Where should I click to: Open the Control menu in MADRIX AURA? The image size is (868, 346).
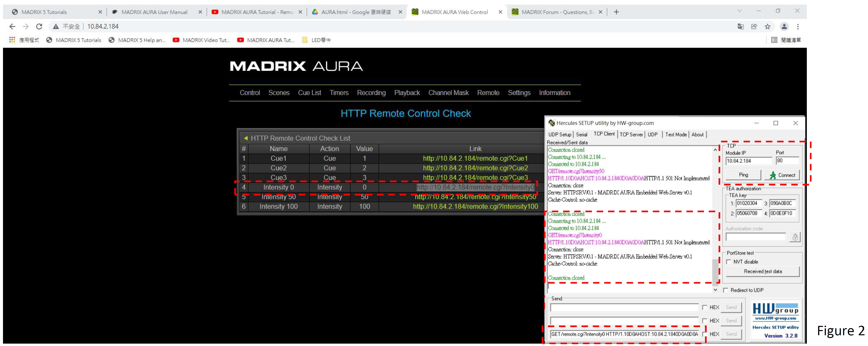[250, 93]
